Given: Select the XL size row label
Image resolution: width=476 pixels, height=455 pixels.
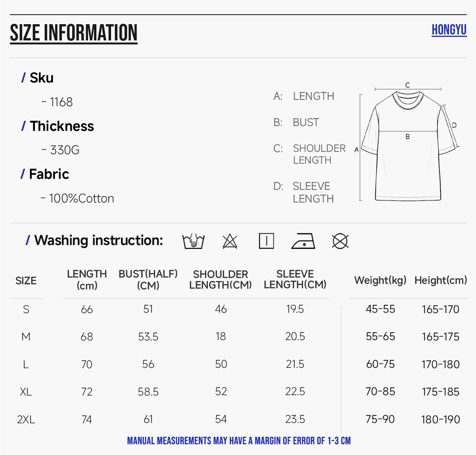Looking at the screenshot, I should [26, 392].
